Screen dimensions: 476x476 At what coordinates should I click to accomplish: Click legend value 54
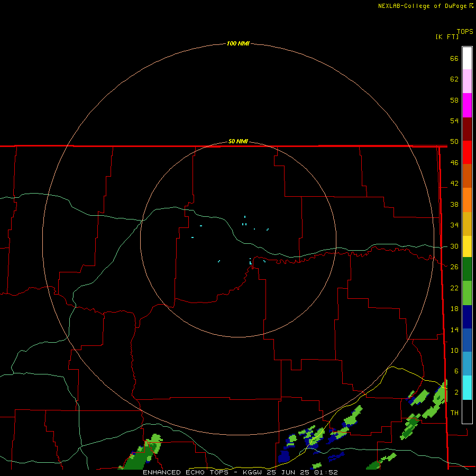(x=454, y=121)
